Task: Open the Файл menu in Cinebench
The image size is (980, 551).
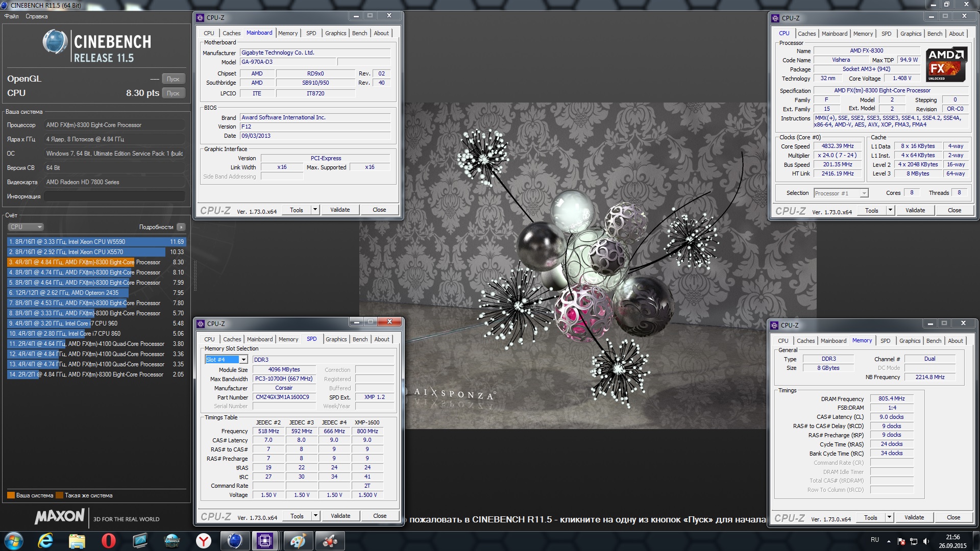Action: click(x=12, y=16)
